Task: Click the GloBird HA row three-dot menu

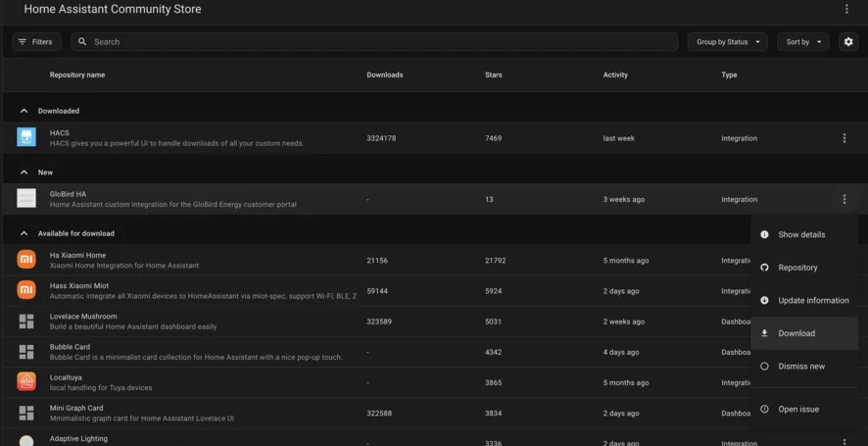Action: 844,199
